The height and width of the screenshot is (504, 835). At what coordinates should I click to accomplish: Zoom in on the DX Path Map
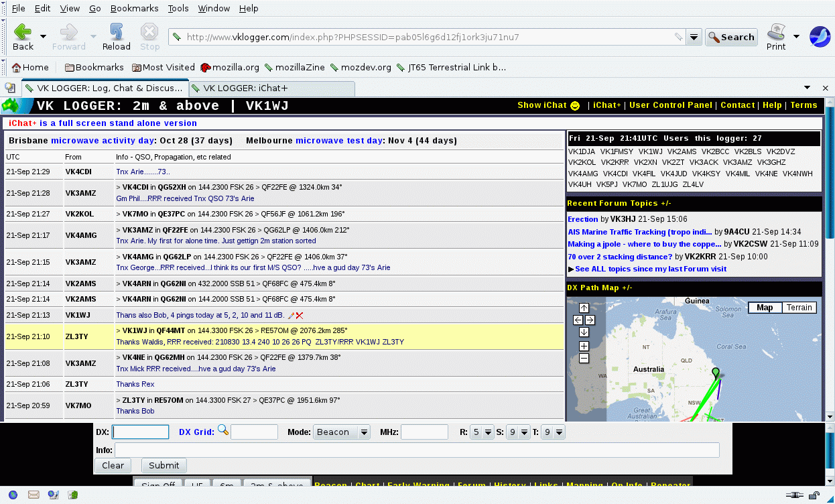[584, 346]
